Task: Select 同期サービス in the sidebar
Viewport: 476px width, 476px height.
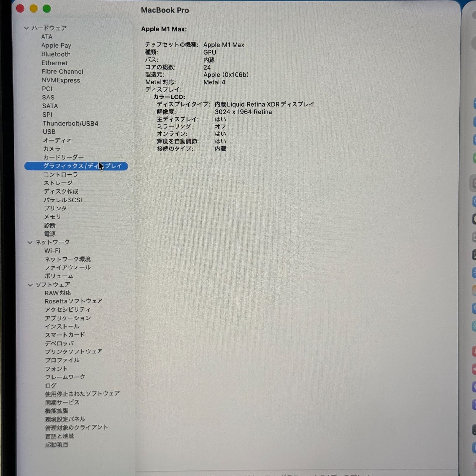Action: [x=62, y=403]
